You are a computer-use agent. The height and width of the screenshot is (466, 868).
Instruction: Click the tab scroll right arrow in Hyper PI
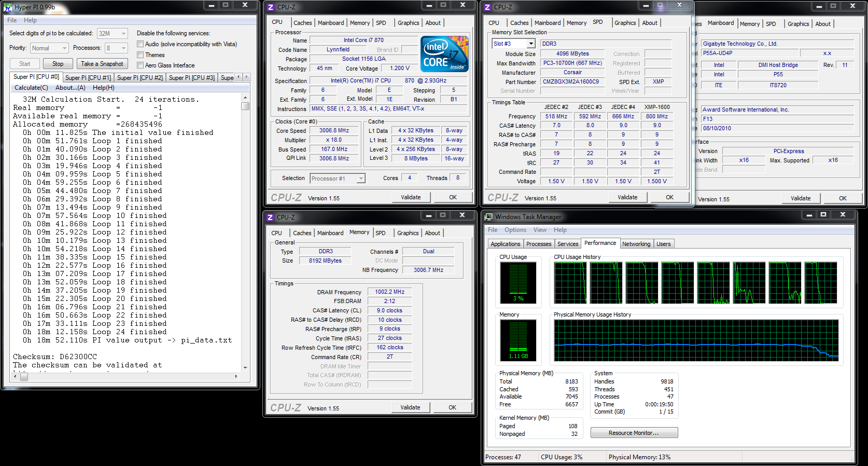[x=247, y=77]
